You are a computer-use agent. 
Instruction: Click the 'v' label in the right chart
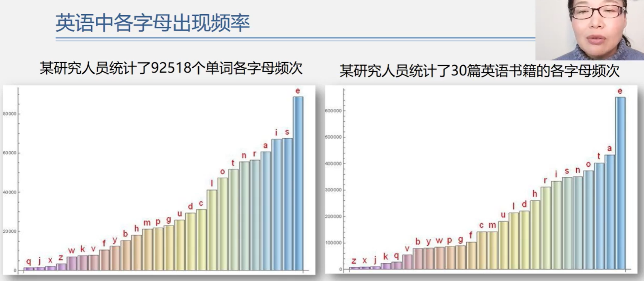tap(407, 248)
